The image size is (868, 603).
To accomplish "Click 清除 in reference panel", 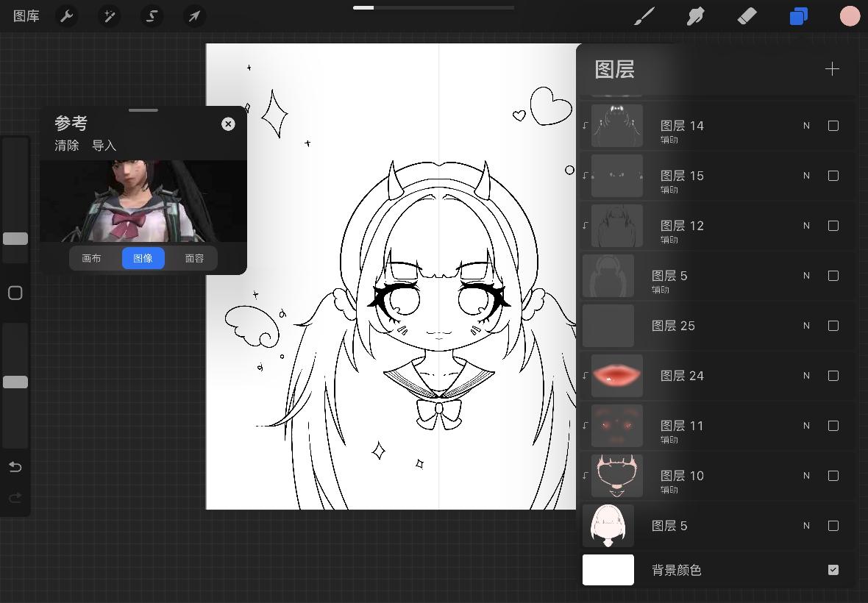I will coord(66,146).
